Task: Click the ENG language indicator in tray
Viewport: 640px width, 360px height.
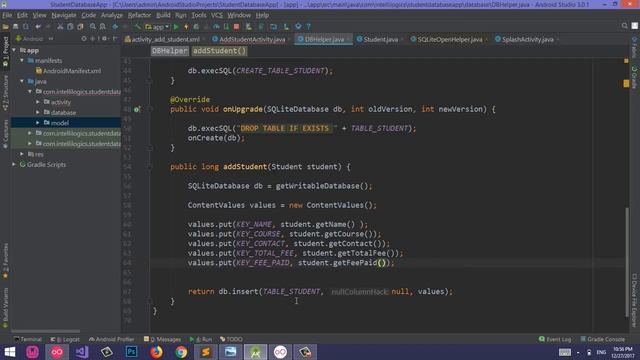Action: point(601,352)
